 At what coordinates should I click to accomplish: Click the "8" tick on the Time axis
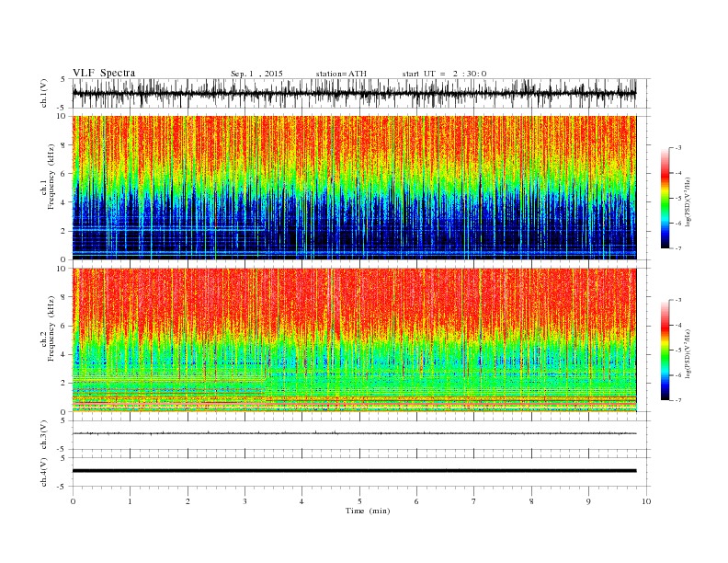pyautogui.click(x=531, y=501)
